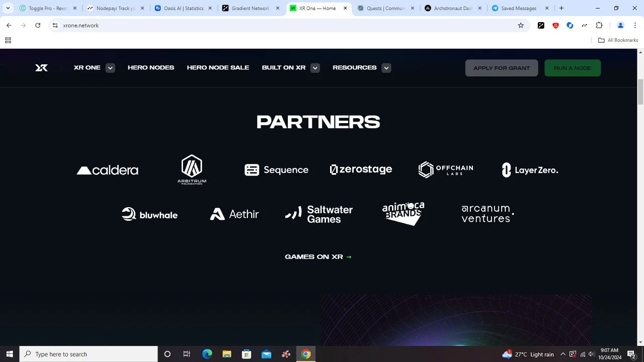Open the Gradient extension icon
The height and width of the screenshot is (362, 644).
click(x=541, y=25)
